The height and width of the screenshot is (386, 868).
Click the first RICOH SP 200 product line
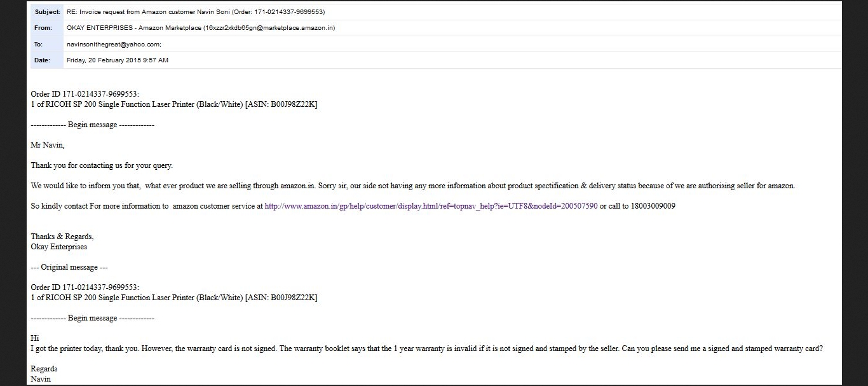click(173, 104)
